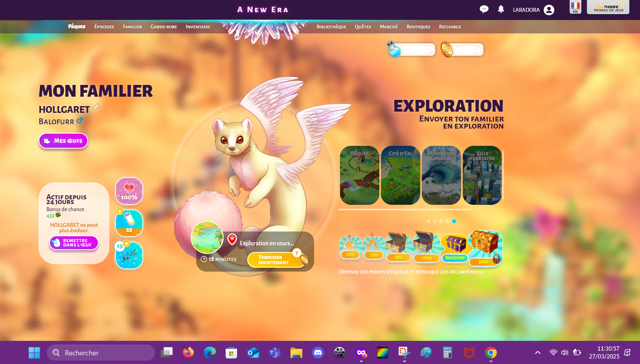
Task: Select the Ville Terrestre exploration map
Action: click(x=482, y=175)
